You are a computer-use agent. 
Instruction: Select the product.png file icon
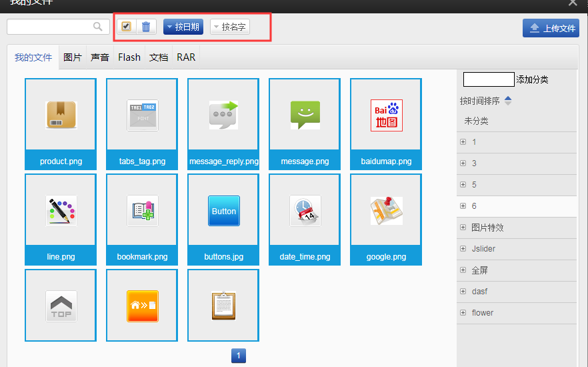click(x=61, y=115)
